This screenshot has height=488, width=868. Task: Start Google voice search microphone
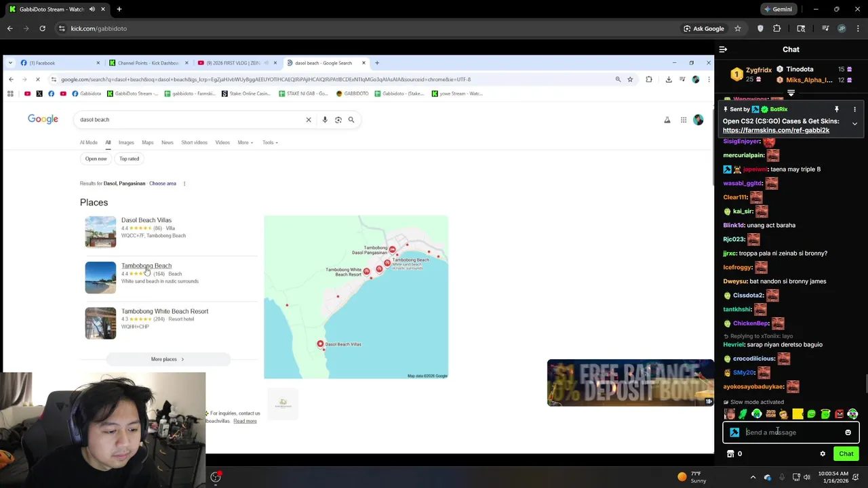[325, 120]
